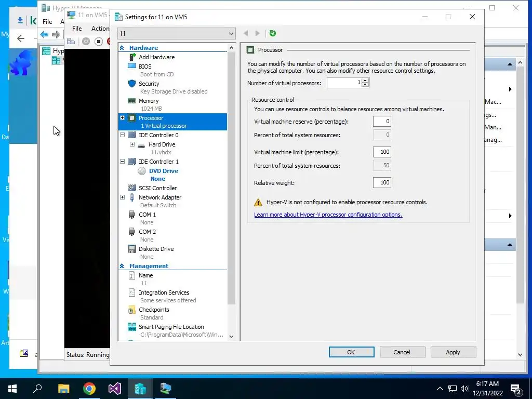Click the Virtual machine reserve percentage field

(382, 122)
